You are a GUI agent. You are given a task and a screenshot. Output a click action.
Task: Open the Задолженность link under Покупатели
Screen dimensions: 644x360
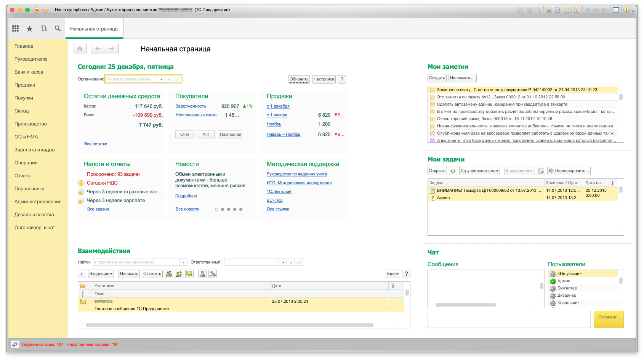pyautogui.click(x=191, y=106)
